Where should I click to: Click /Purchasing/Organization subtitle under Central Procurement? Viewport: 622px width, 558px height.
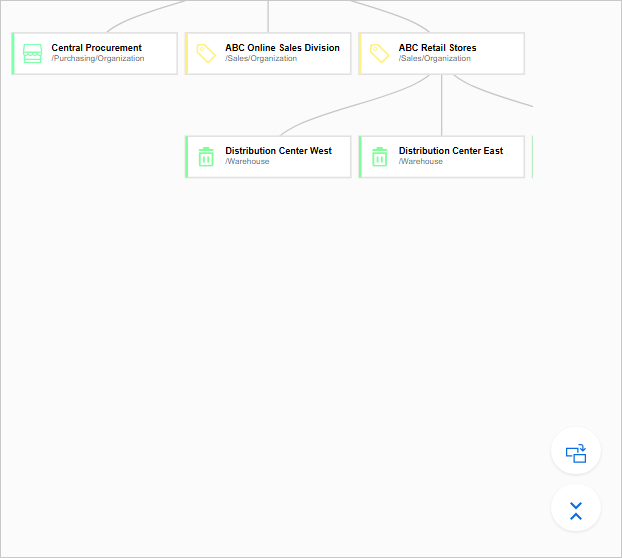coord(98,58)
